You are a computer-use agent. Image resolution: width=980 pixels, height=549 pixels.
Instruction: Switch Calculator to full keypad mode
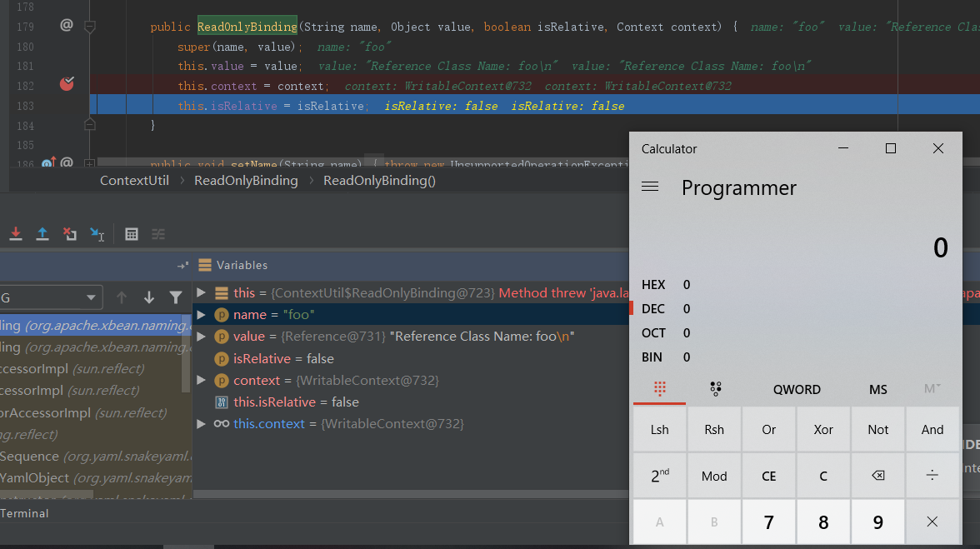tap(659, 389)
